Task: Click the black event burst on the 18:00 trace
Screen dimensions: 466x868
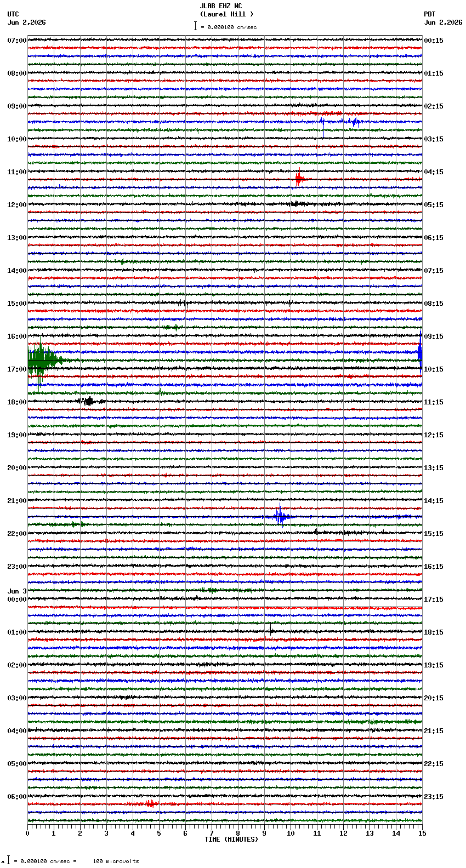Action: [x=88, y=401]
